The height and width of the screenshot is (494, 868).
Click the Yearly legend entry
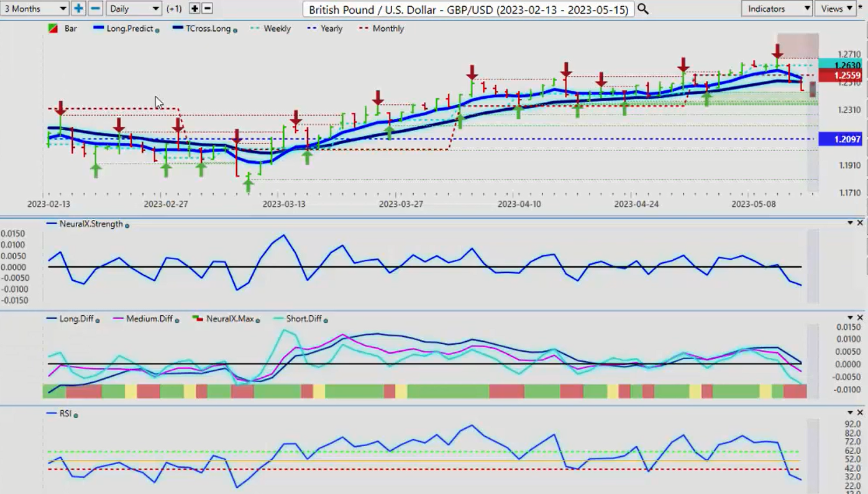coord(324,29)
